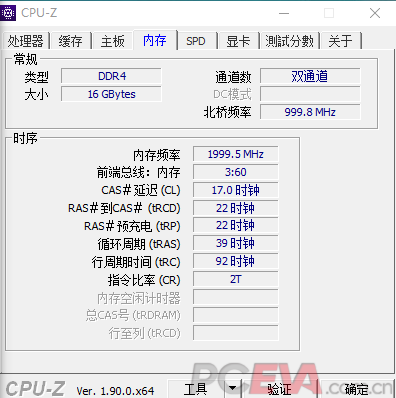This screenshot has width=396, height=398.
Task: Click the 17.0 时钟 CAS latency value
Action: 236,190
